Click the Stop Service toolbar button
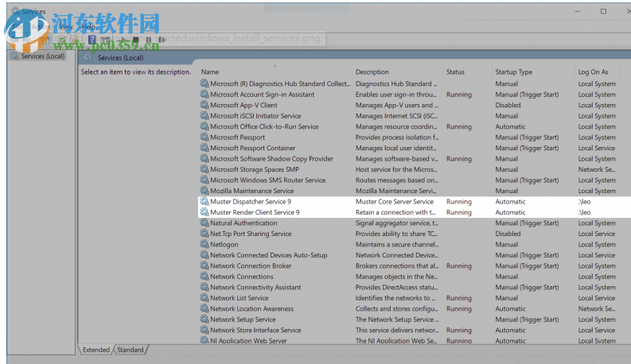The height and width of the screenshot is (364, 631). pyautogui.click(x=135, y=40)
